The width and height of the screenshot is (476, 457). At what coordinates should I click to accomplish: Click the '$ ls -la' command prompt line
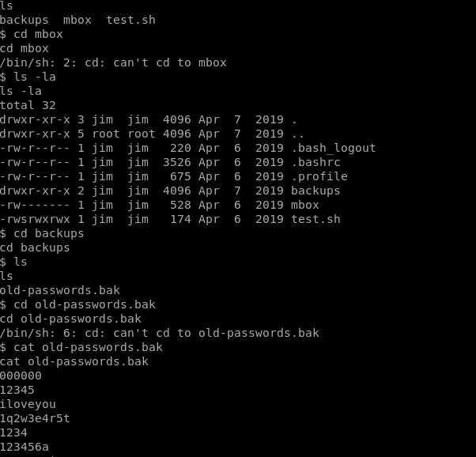[28, 77]
